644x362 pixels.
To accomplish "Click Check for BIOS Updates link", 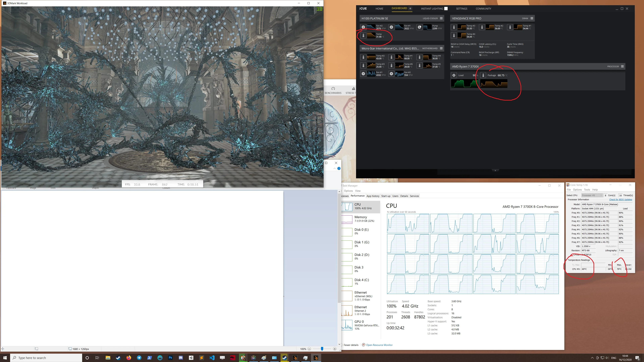I will [x=621, y=199].
